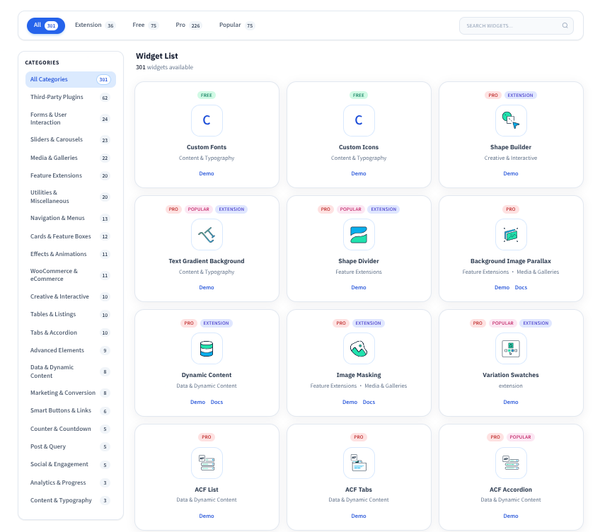600x532 pixels.
Task: Click the Variation Swatches widget title
Action: click(x=510, y=375)
